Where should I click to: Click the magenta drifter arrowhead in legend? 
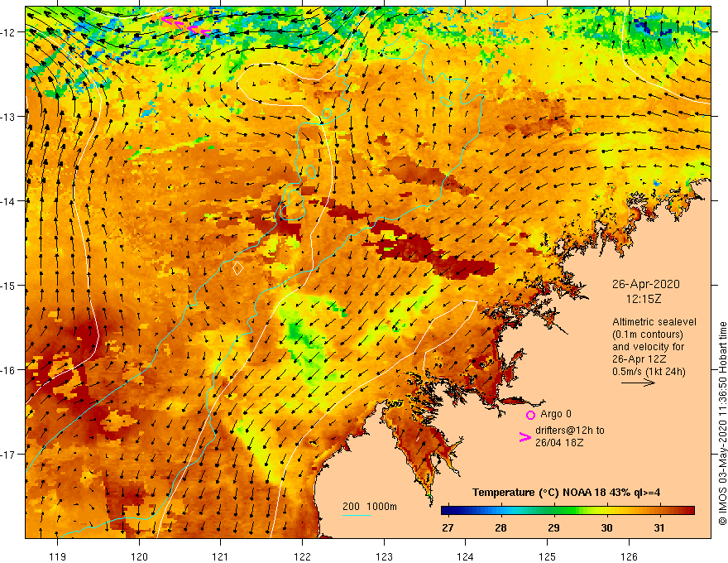(x=524, y=437)
